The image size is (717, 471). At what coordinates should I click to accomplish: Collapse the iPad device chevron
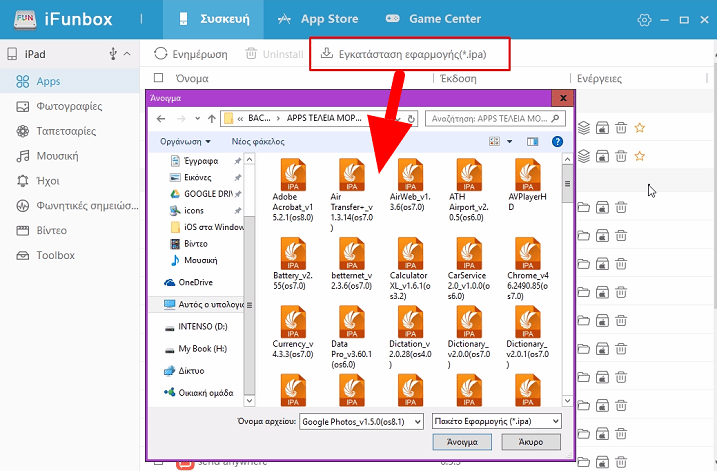tap(127, 54)
